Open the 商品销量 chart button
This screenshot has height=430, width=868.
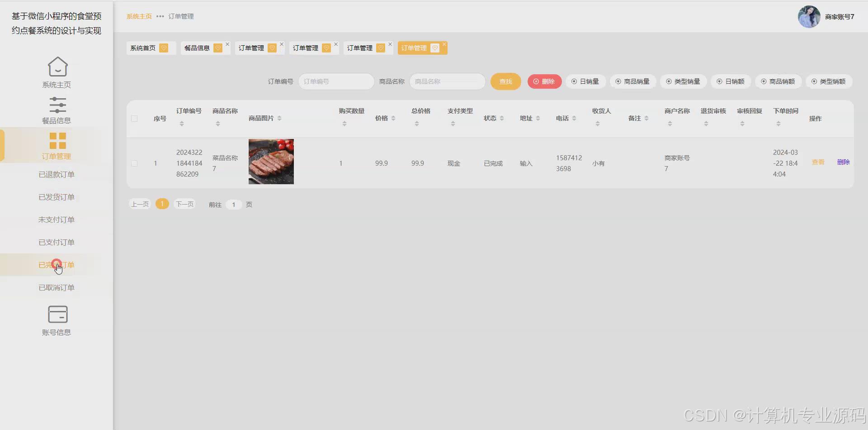[x=633, y=81]
